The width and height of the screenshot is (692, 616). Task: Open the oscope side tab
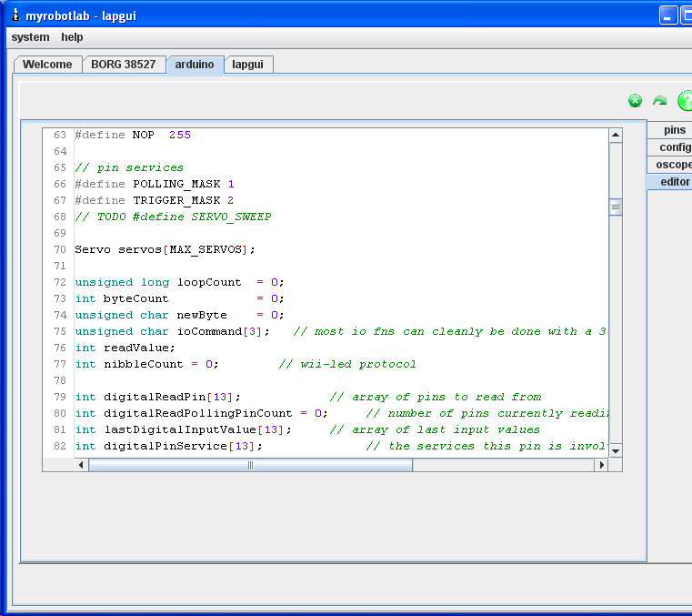click(670, 165)
